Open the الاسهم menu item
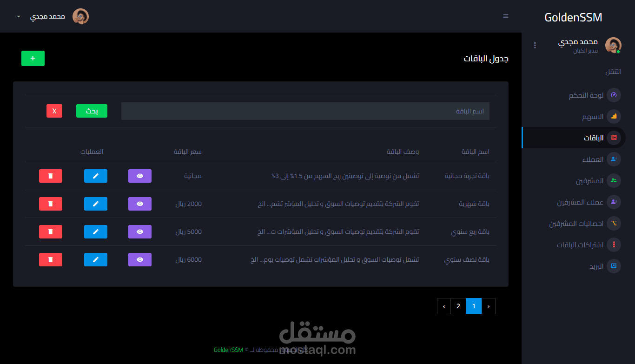This screenshot has width=635, height=364. coord(593,117)
